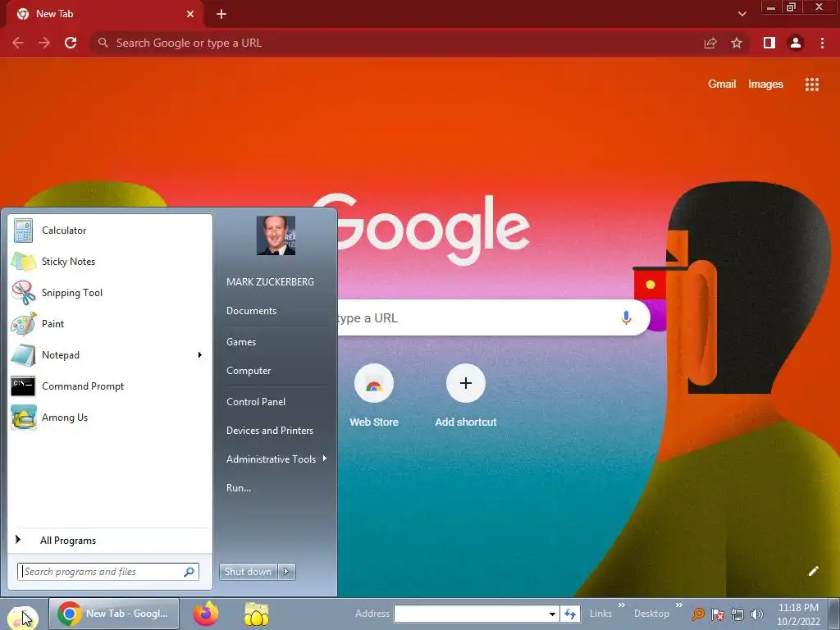Open the Chrome profile avatar menu
This screenshot has width=840, height=630.
[x=796, y=43]
